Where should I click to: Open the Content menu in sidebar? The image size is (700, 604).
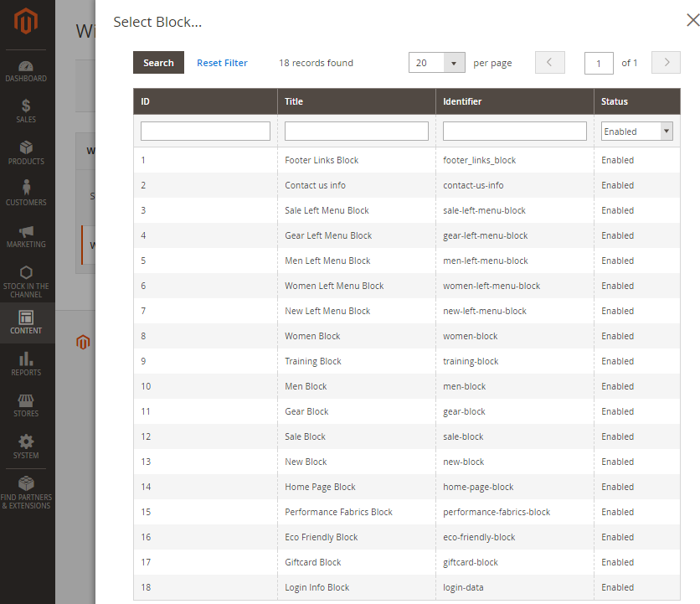[x=26, y=322]
